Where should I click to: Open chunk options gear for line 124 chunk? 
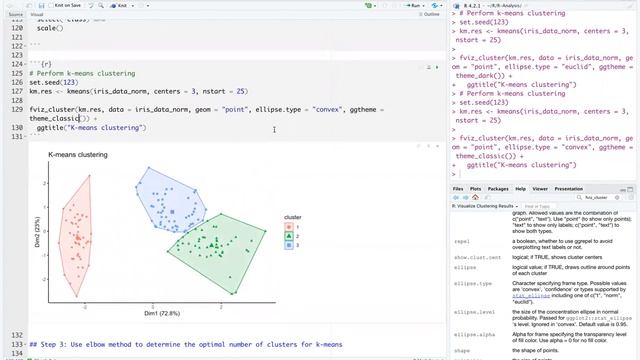420,67
